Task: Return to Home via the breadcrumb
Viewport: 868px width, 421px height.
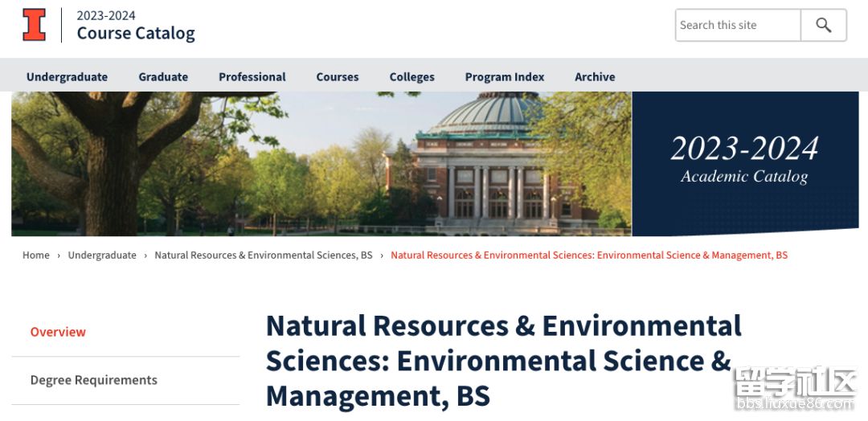Action: [36, 255]
